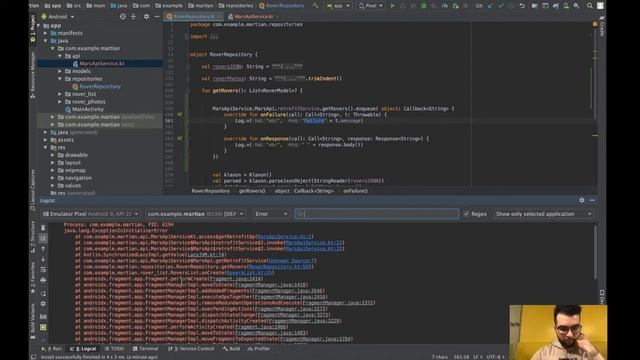The height and width of the screenshot is (360, 640).
Task: Select the layout folder in res
Action: pos(73,163)
